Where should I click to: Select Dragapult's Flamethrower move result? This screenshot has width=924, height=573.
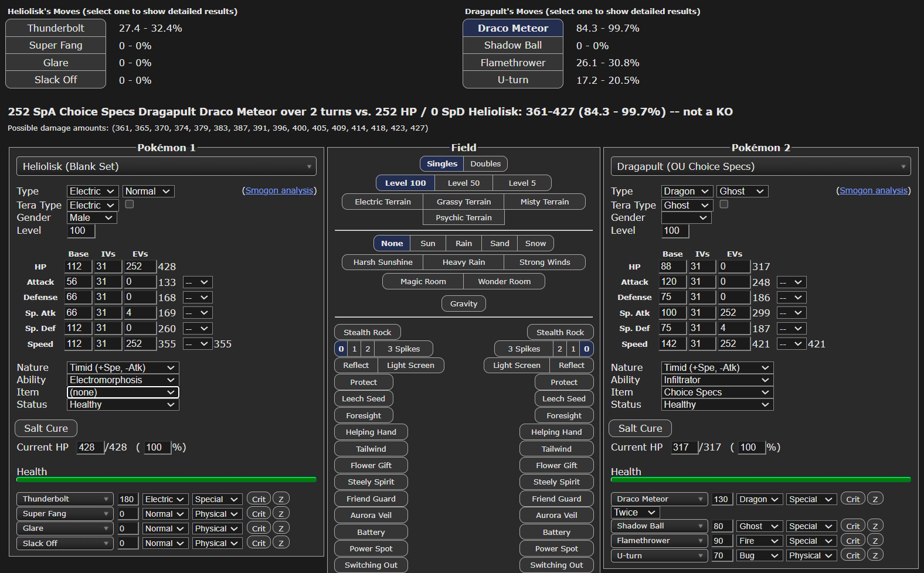513,63
